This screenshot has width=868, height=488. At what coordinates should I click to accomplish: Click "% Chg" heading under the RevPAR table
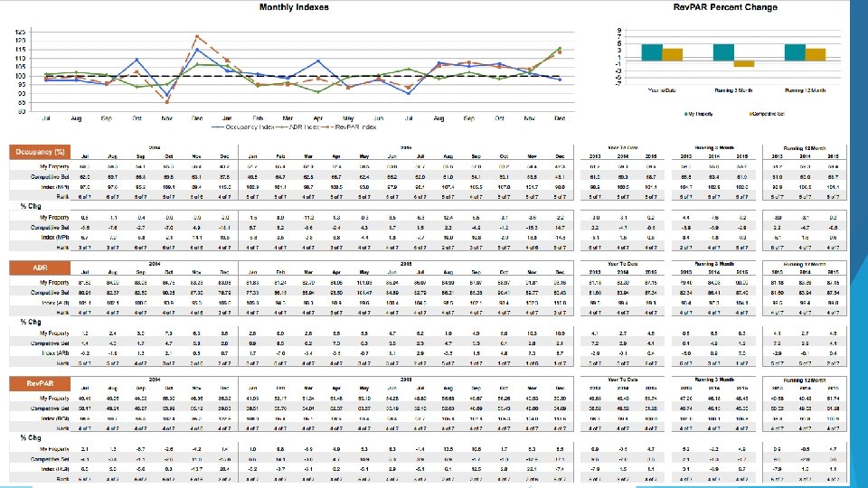[31, 437]
